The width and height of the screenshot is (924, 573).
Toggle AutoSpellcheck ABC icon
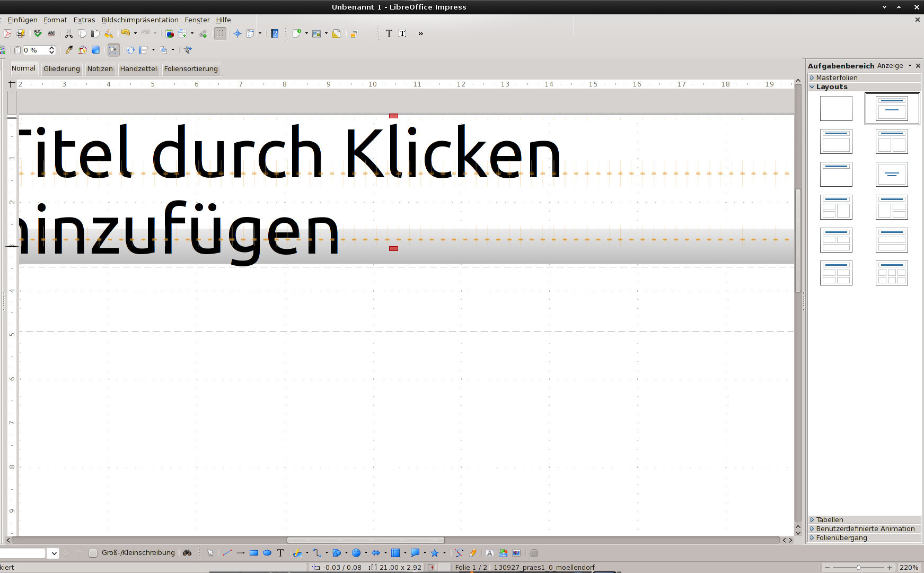(x=51, y=33)
